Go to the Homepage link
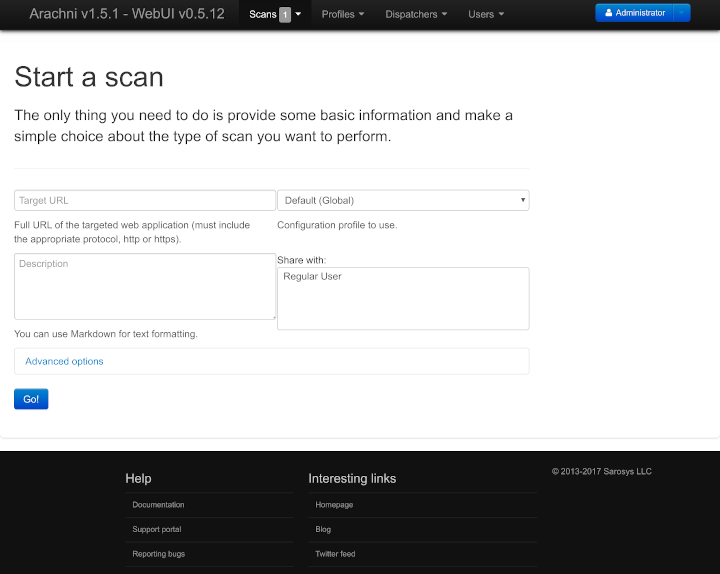The height and width of the screenshot is (574, 720). click(x=334, y=505)
